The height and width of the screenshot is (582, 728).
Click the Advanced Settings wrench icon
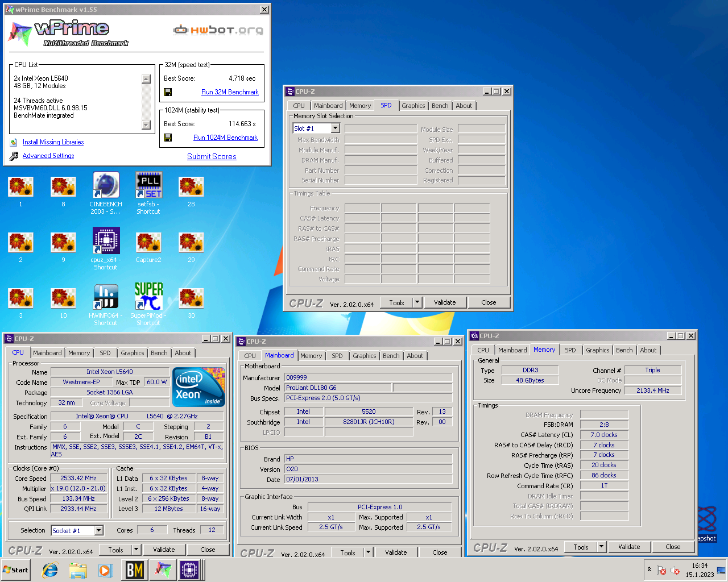[x=14, y=156]
